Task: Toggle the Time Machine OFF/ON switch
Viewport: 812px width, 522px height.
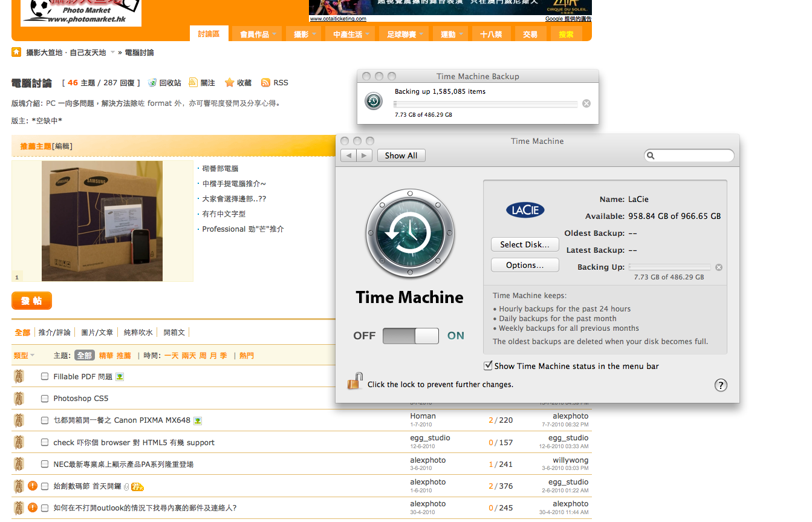Action: pyautogui.click(x=411, y=336)
